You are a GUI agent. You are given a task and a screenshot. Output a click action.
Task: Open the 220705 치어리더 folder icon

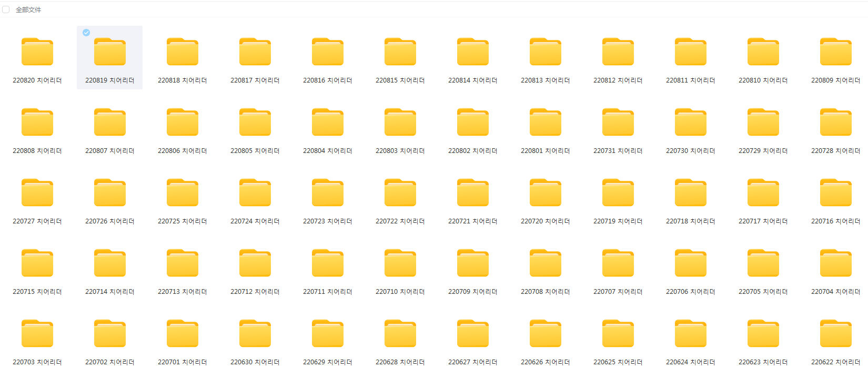[763, 263]
